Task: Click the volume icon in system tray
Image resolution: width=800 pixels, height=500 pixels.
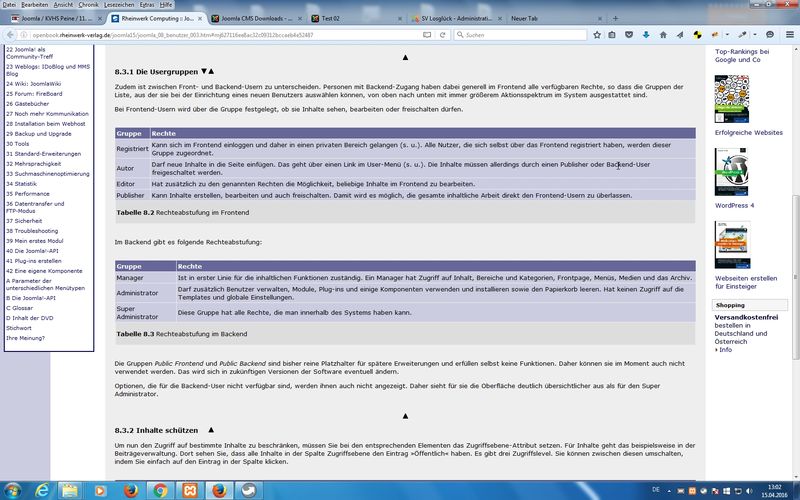Action: [x=749, y=491]
